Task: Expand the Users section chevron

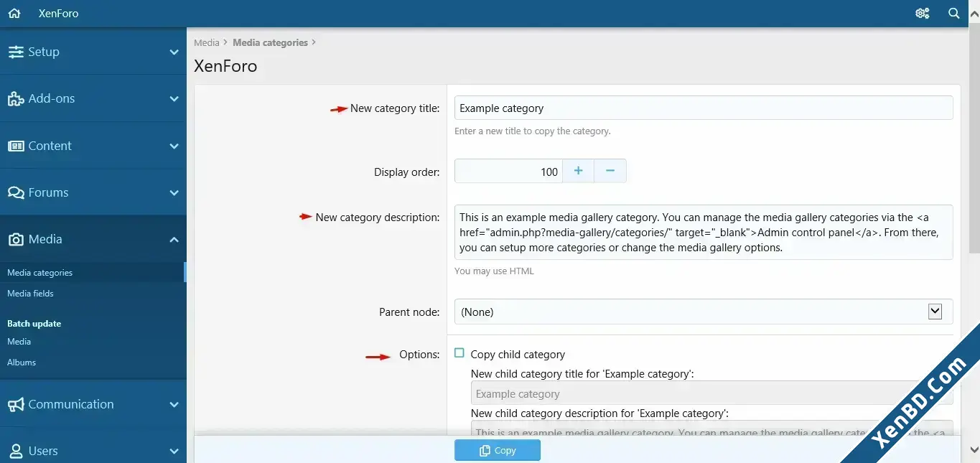Action: point(174,452)
